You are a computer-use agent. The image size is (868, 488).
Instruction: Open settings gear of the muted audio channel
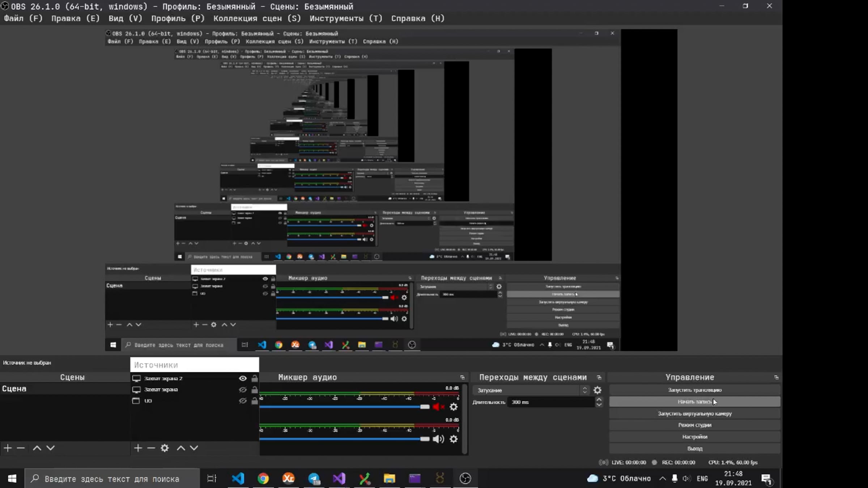[x=454, y=407]
